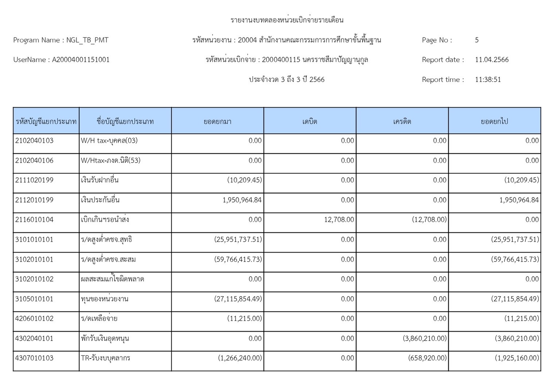Click the เดบิต column header
The height and width of the screenshot is (392, 555).
(x=310, y=121)
